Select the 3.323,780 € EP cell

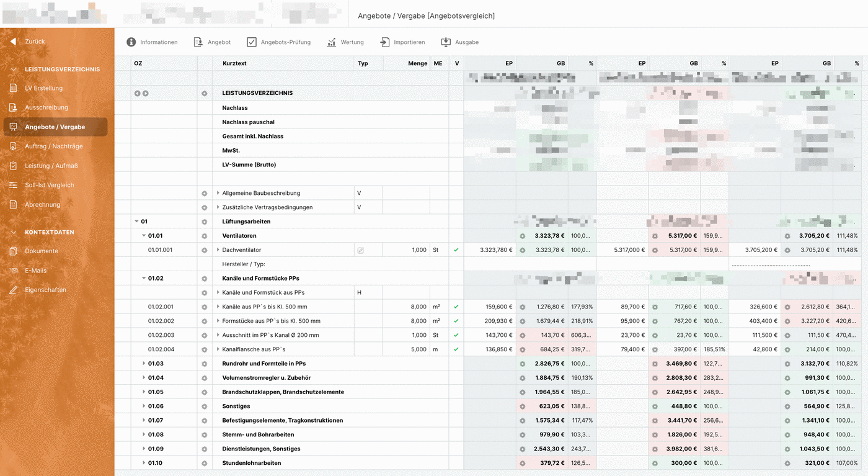click(x=490, y=250)
